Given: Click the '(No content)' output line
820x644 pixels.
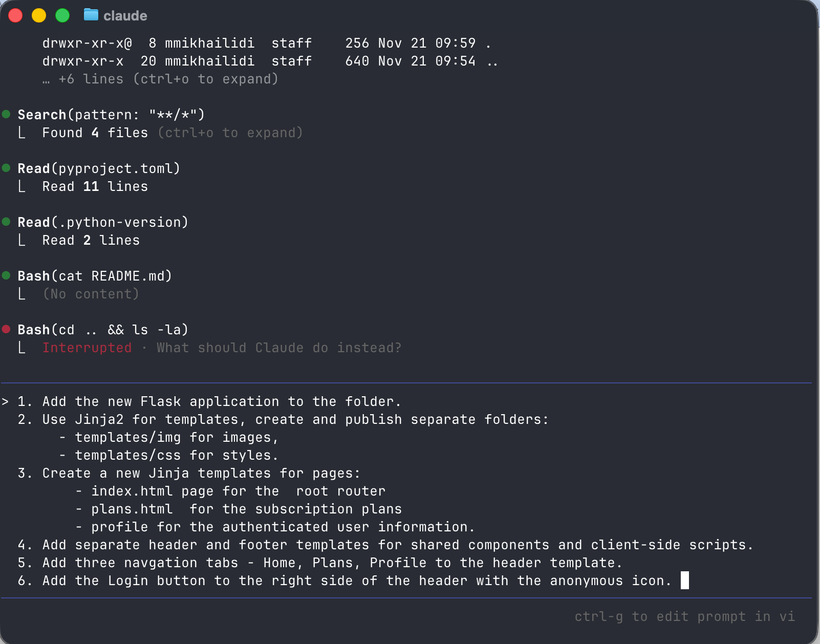Looking at the screenshot, I should 91,294.
